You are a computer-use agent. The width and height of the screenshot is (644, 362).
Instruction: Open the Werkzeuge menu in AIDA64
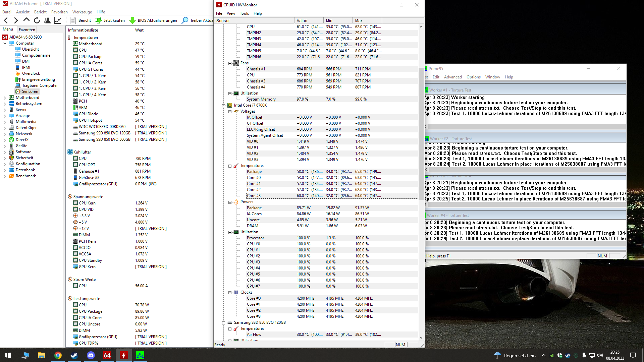coord(82,12)
